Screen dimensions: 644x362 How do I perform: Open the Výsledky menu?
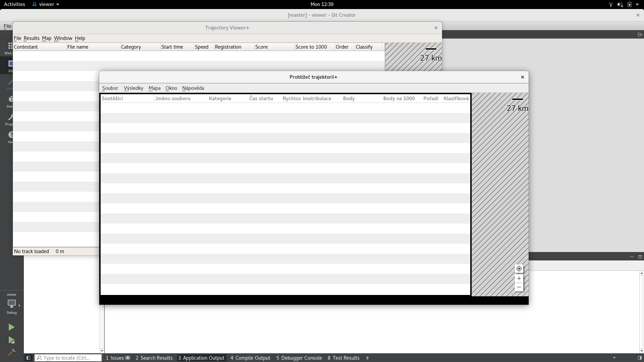(133, 88)
